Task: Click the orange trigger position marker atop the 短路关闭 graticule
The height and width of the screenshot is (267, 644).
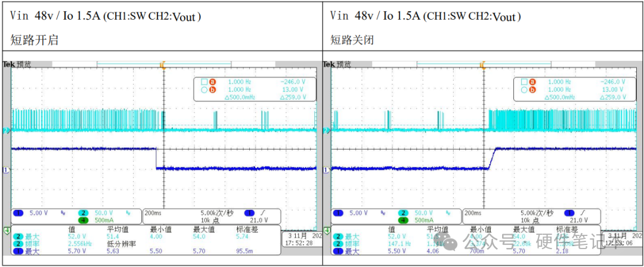Action: click(484, 65)
